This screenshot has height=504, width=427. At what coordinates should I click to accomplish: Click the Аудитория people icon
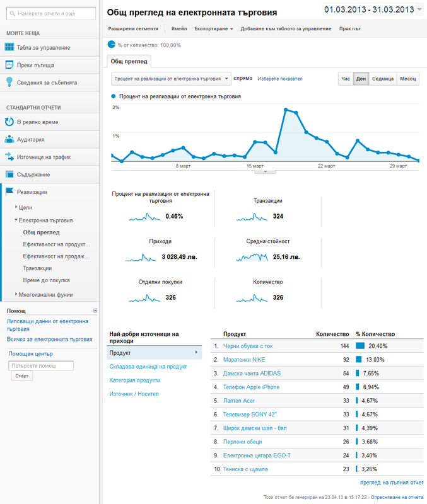[9, 139]
